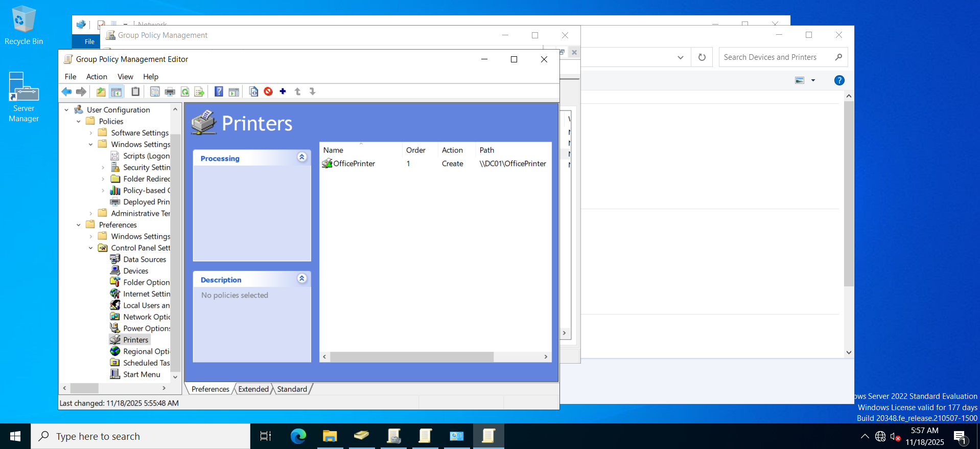Open the File menu
Screen dimensions: 980x449
(71, 77)
